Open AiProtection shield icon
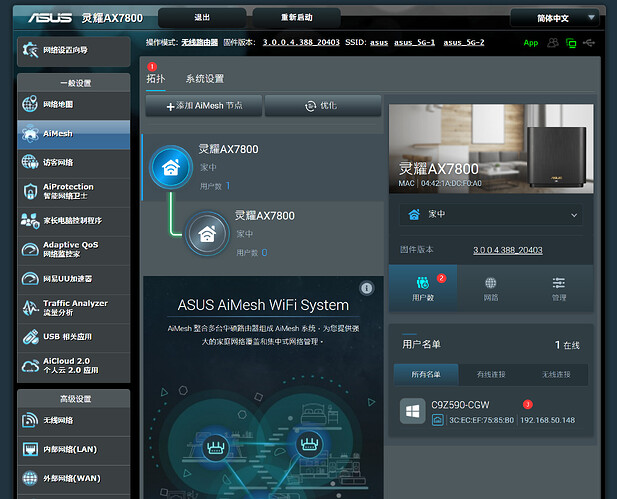Viewport: 617px width, 499px height. [x=30, y=191]
